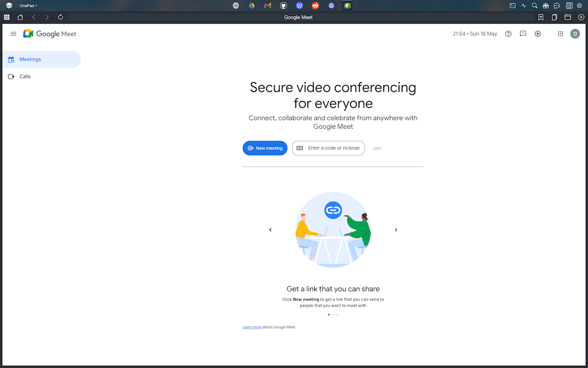The image size is (588, 368).
Task: Add a new tab with the plus icon
Action: [x=581, y=17]
